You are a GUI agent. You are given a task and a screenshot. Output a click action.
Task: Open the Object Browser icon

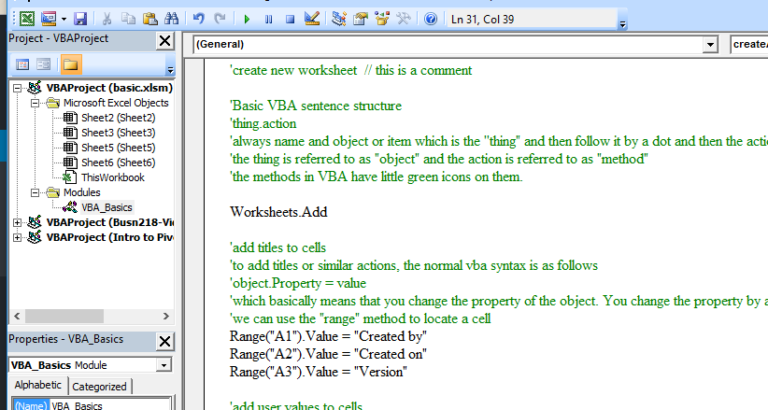tap(382, 19)
